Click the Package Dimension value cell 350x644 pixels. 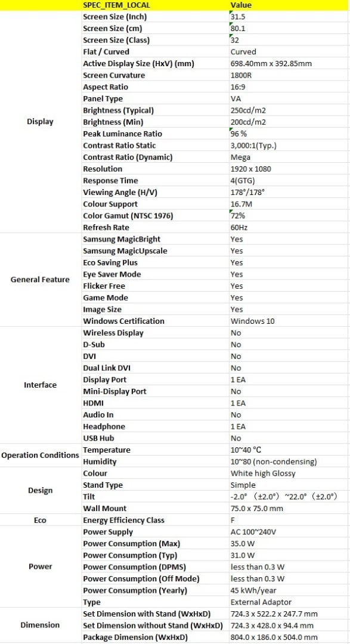(x=289, y=637)
